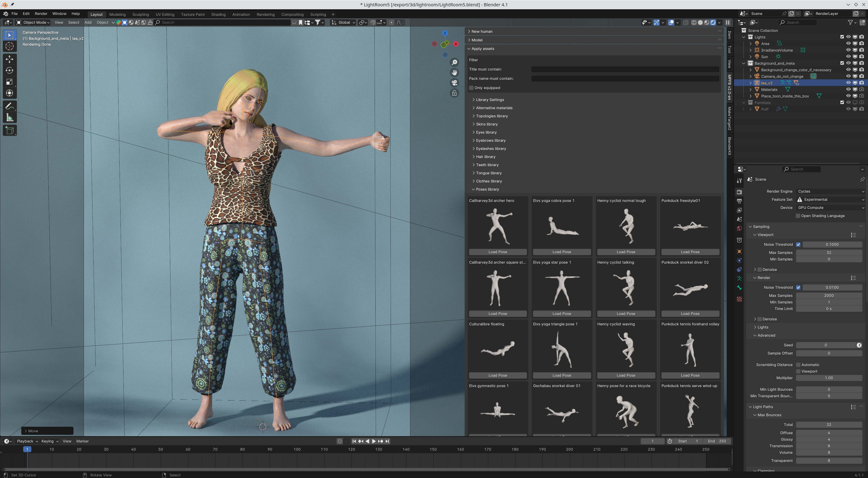Click the viewport zoom magnifier icon
Image resolution: width=868 pixels, height=478 pixels.
454,62
